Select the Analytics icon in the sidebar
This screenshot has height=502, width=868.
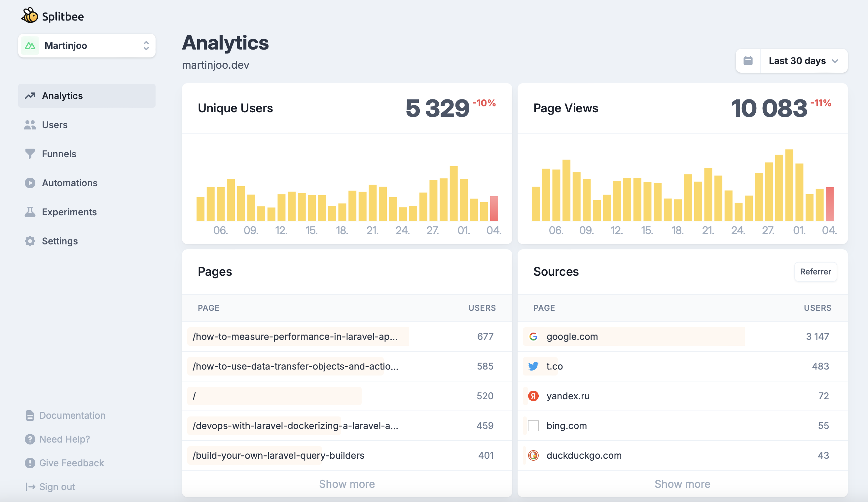(x=30, y=96)
